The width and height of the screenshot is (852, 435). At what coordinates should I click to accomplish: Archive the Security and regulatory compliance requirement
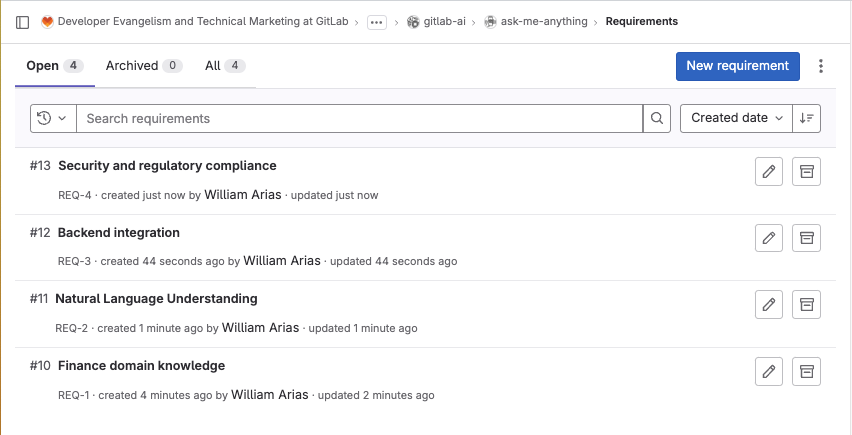tap(806, 172)
